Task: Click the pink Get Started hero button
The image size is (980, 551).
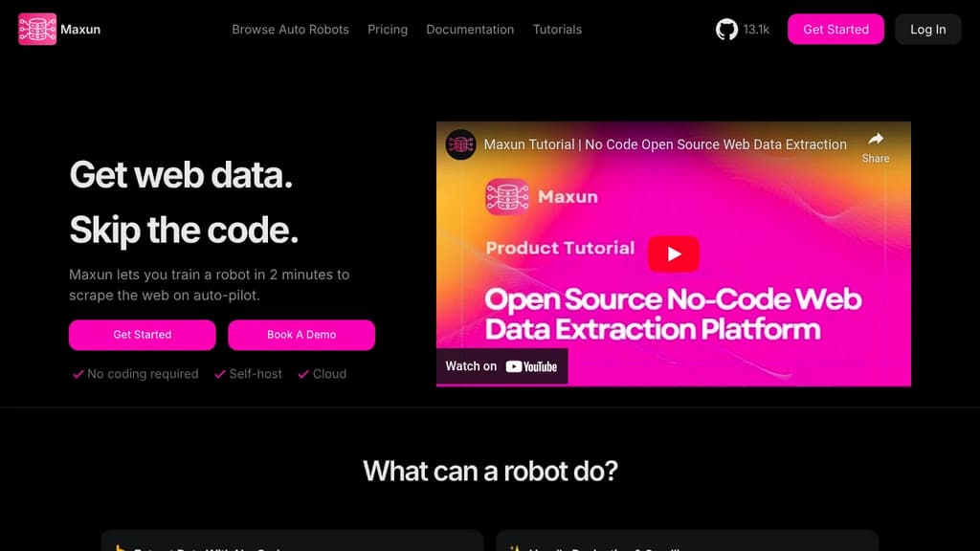Action: coord(142,335)
